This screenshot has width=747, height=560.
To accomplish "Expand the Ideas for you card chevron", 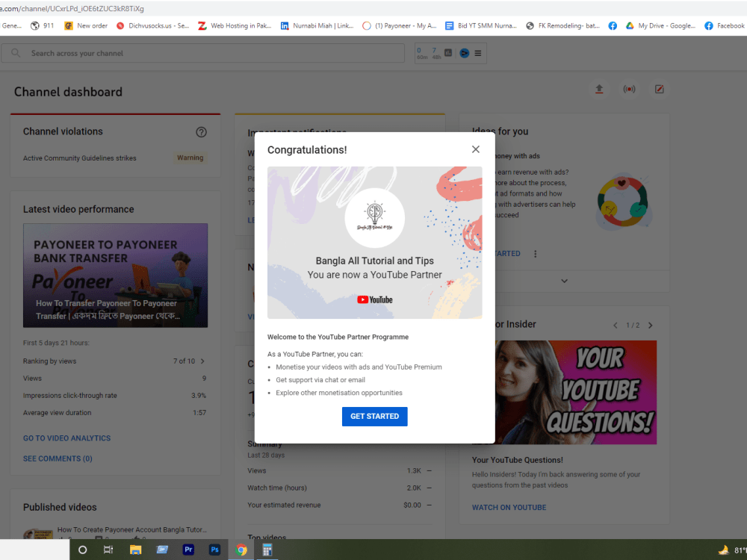I will tap(564, 281).
